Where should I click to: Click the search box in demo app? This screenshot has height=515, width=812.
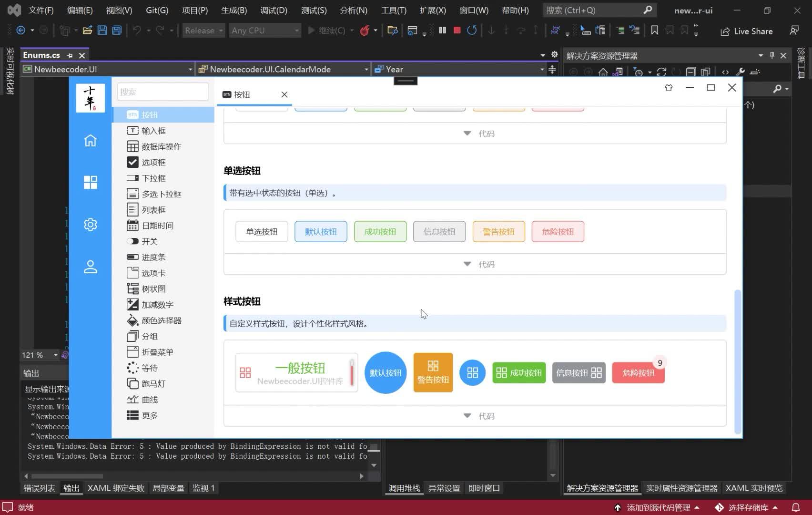click(162, 92)
